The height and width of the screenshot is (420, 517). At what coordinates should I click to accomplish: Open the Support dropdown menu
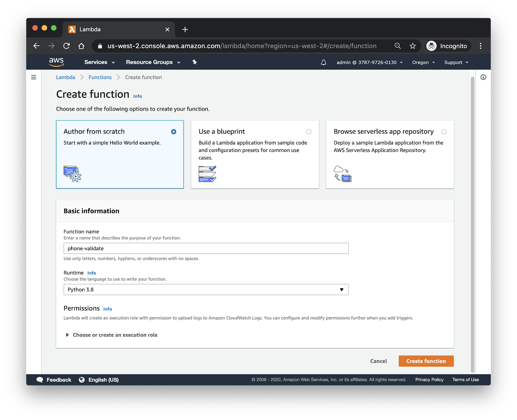pyautogui.click(x=456, y=62)
